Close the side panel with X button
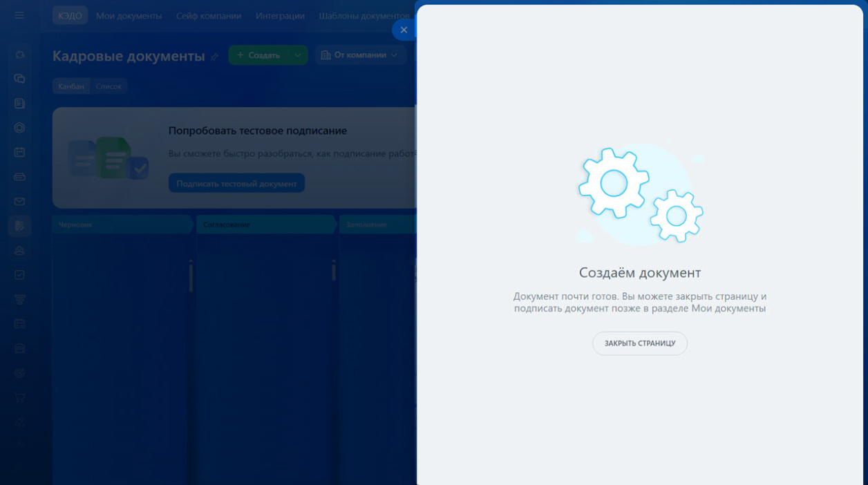 click(x=404, y=30)
